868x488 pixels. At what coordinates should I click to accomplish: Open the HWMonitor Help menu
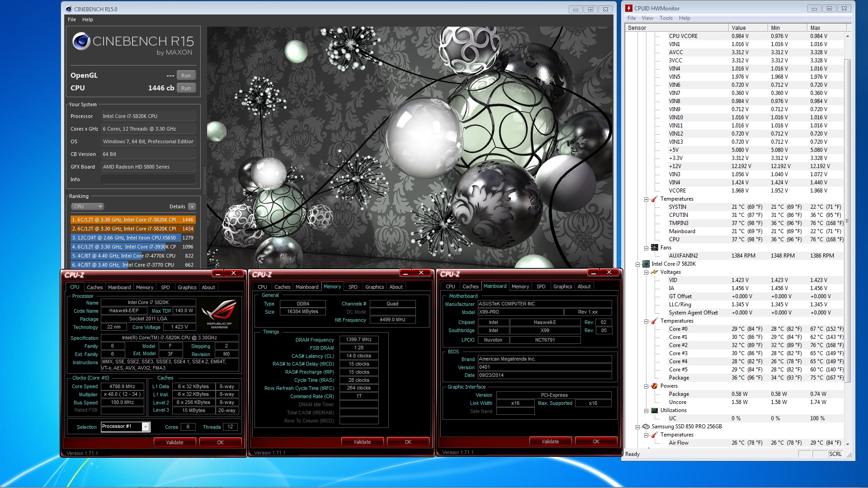pyautogui.click(x=684, y=18)
